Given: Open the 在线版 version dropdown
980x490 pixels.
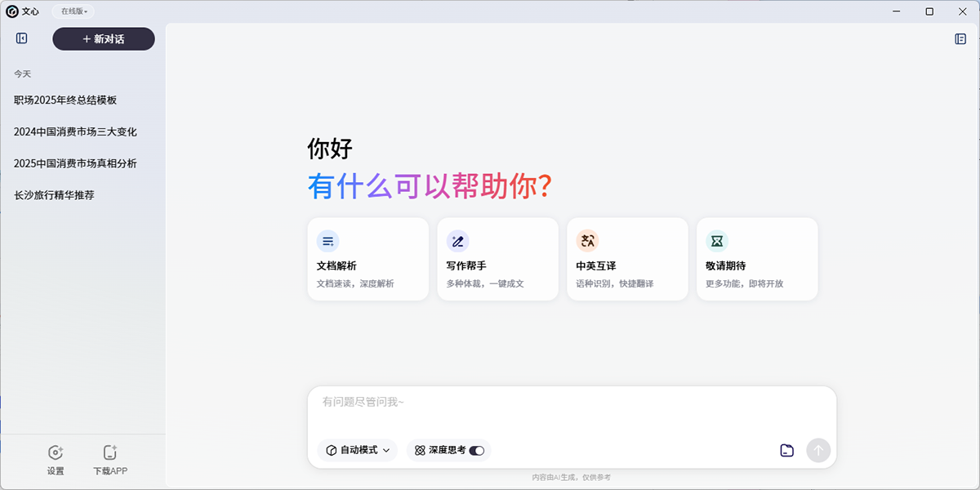Looking at the screenshot, I should pos(74,11).
